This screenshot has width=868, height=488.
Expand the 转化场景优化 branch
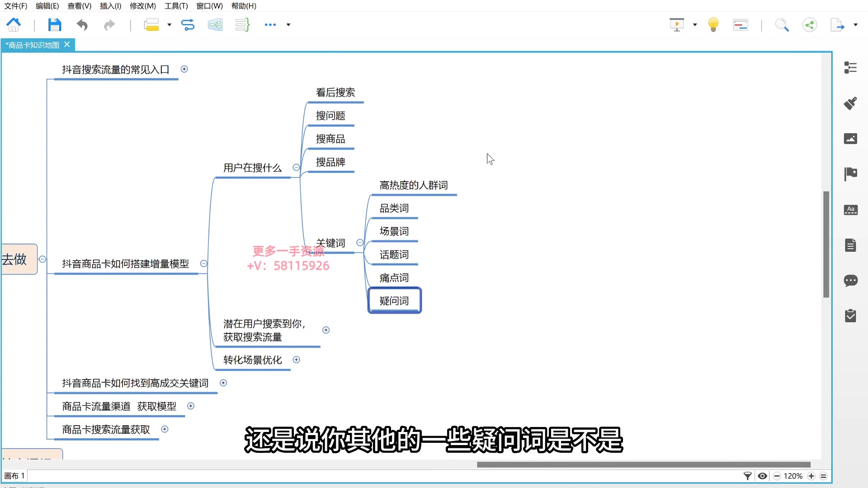click(296, 360)
